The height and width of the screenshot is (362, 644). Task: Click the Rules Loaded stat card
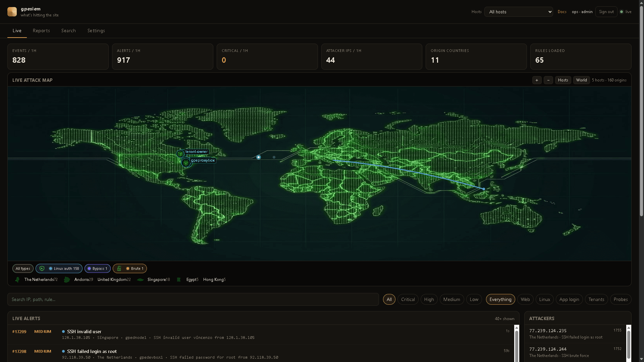[x=581, y=57]
